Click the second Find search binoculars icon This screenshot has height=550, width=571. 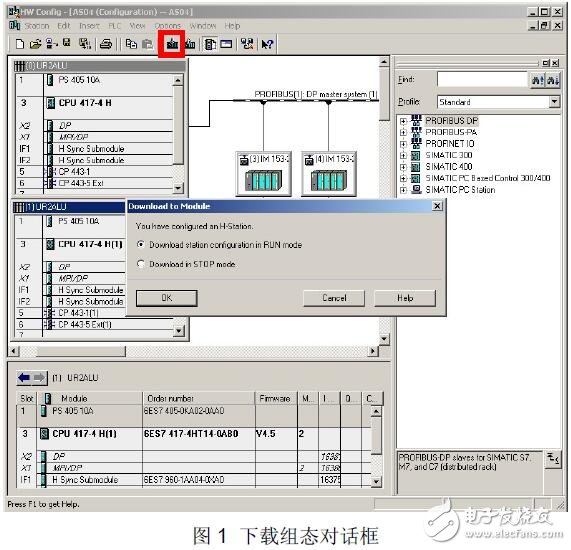coord(552,80)
